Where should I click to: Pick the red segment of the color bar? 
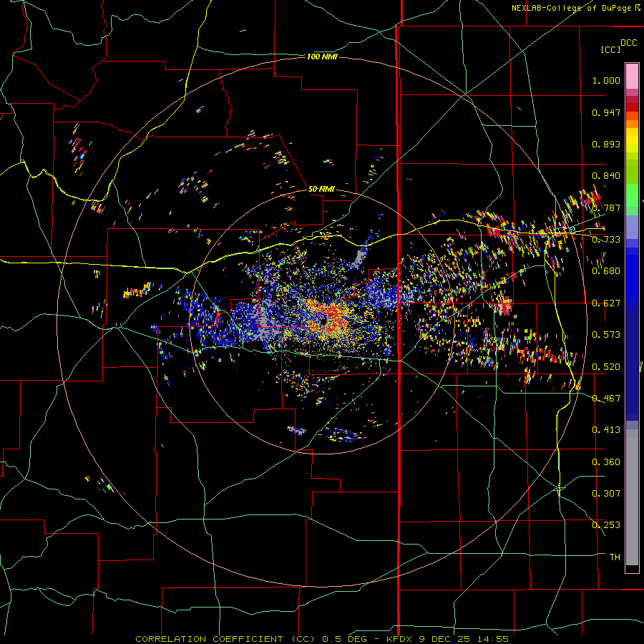tap(632, 107)
